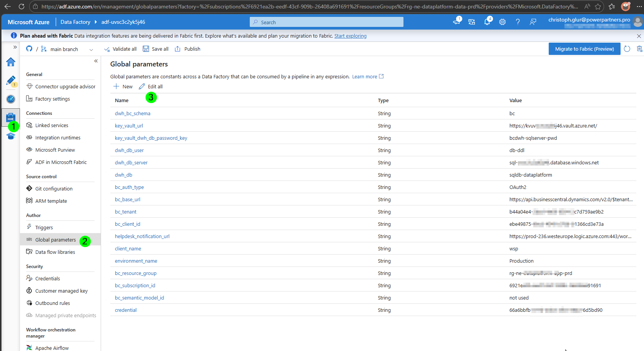
Task: Open ADF in Microsoft Fabric
Action: click(56, 162)
